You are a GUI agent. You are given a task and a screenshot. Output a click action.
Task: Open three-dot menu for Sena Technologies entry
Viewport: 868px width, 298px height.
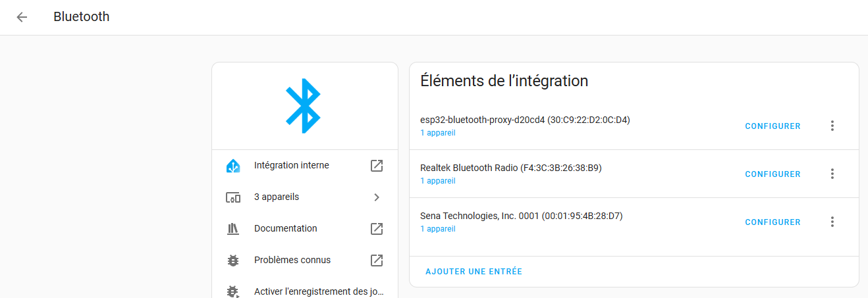pos(832,222)
